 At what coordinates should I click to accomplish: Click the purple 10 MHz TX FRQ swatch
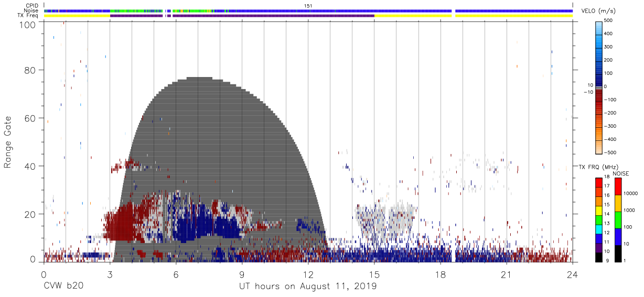[599, 248]
